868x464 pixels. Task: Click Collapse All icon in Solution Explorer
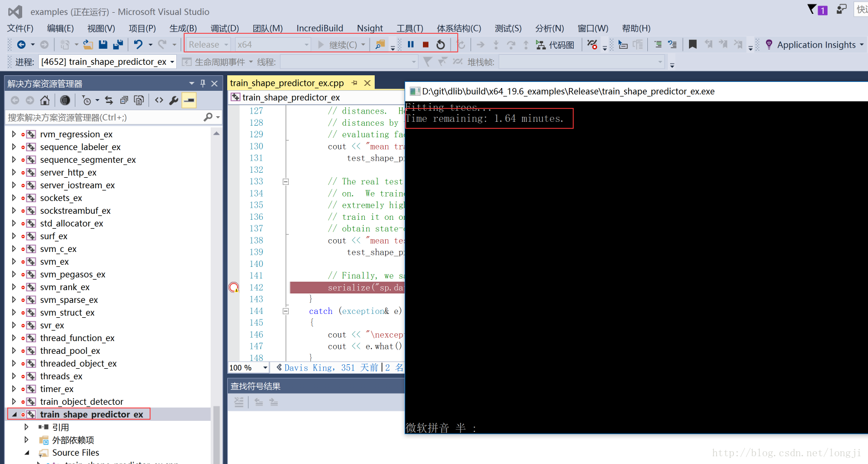pos(124,100)
